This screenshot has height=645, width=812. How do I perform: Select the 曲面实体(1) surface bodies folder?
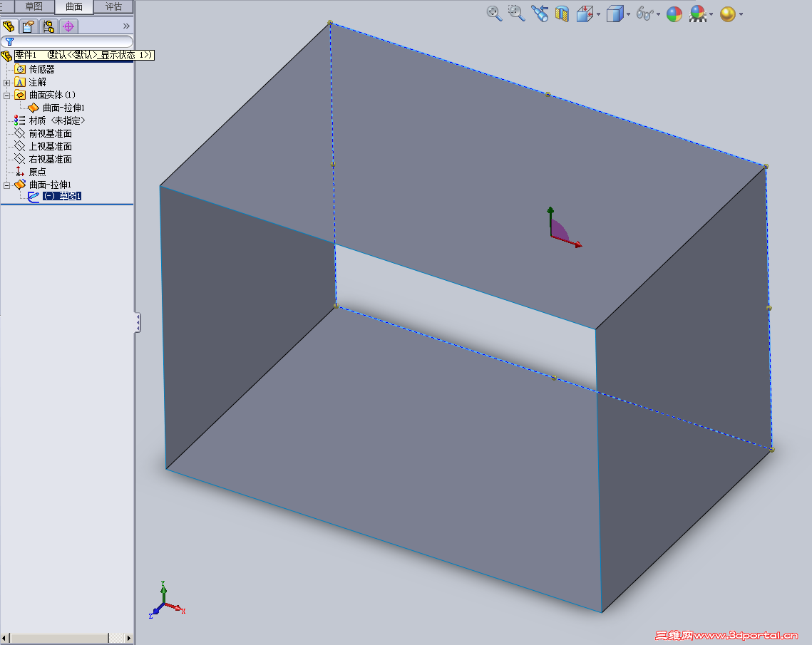point(45,95)
